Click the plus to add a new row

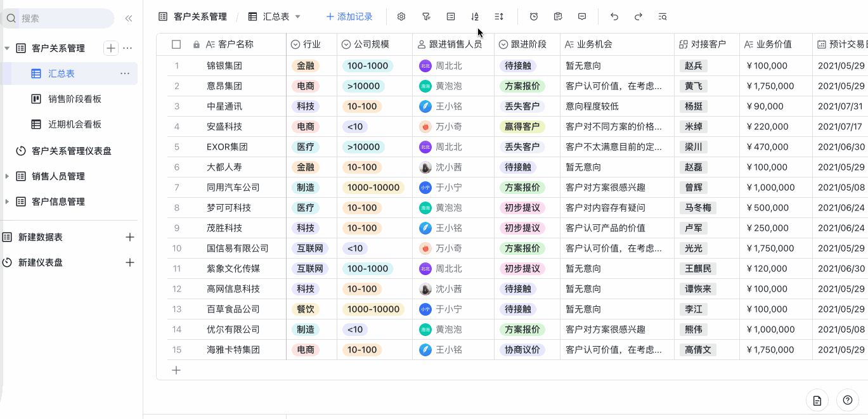tap(176, 370)
